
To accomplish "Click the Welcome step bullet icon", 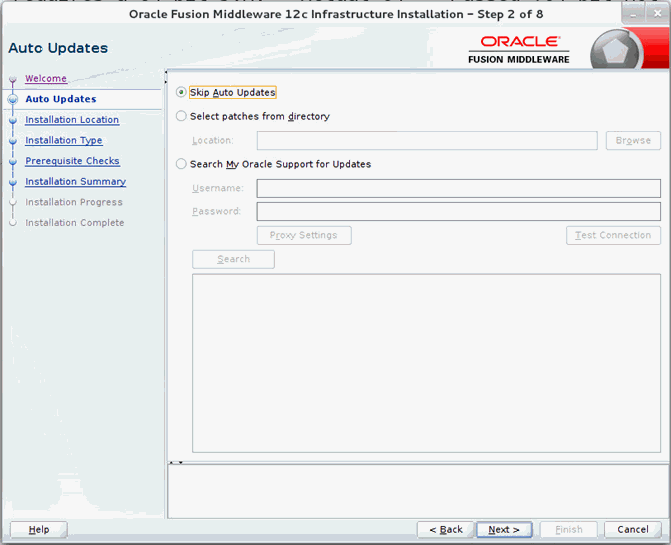I will coord(13,79).
